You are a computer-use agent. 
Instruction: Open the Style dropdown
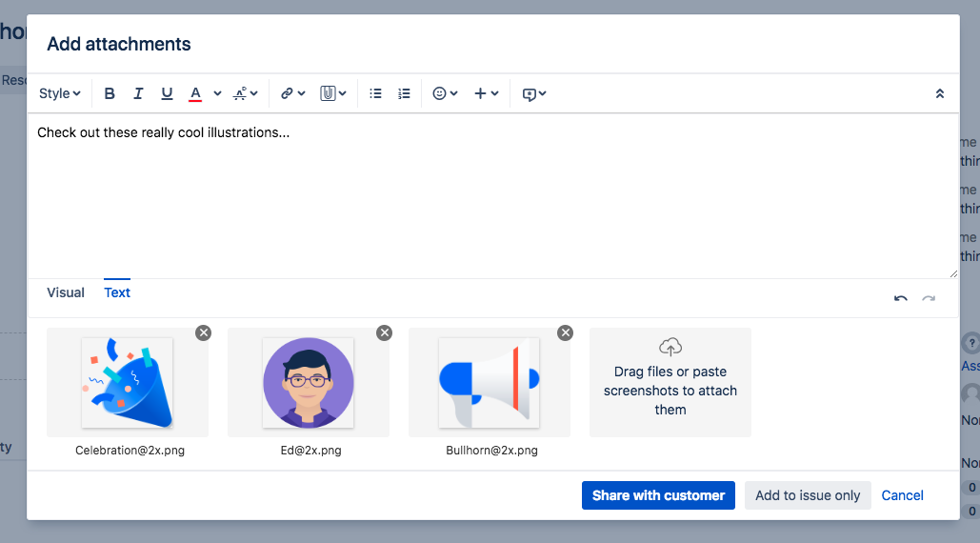tap(59, 93)
